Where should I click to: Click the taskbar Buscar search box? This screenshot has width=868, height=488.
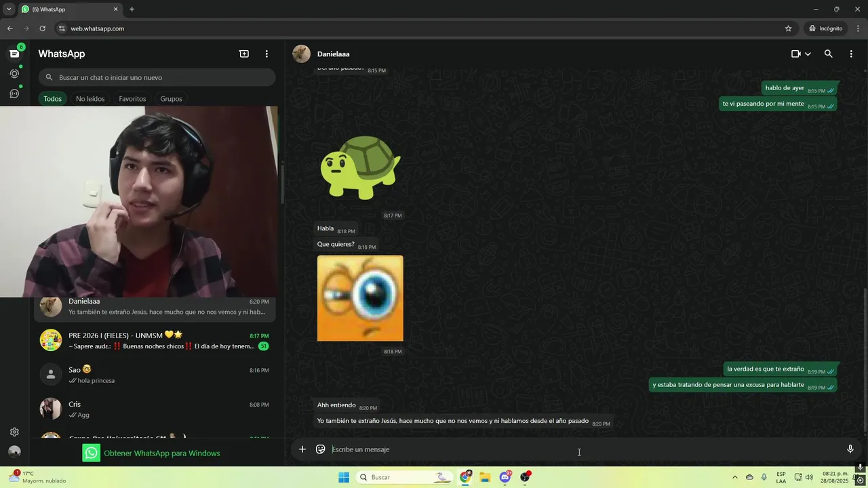(x=404, y=477)
